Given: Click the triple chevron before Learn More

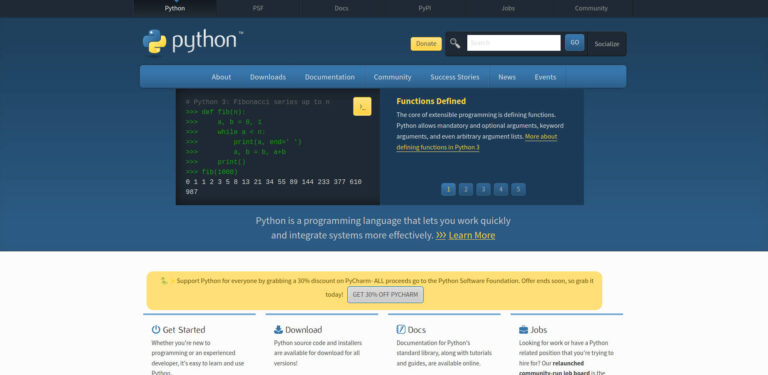Looking at the screenshot, I should [x=441, y=235].
